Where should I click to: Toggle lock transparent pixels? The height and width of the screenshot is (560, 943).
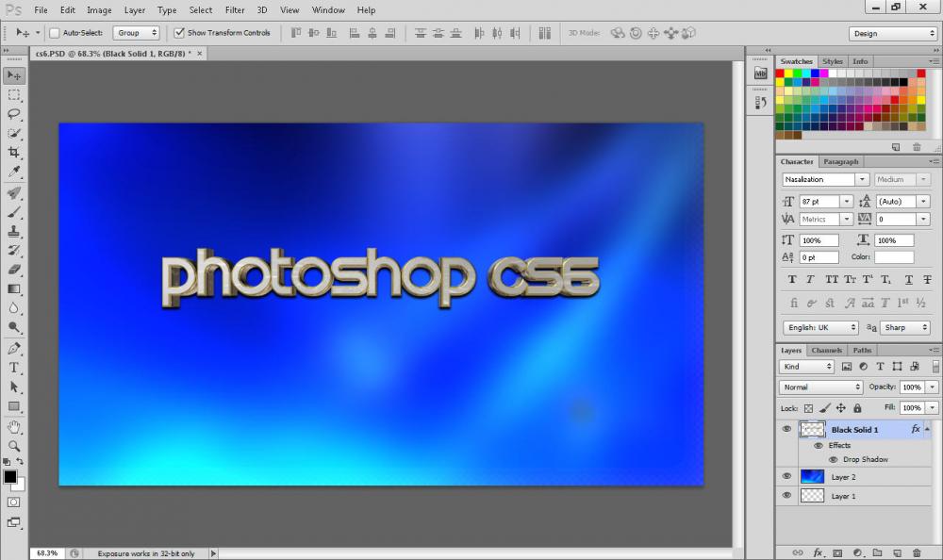coord(809,408)
